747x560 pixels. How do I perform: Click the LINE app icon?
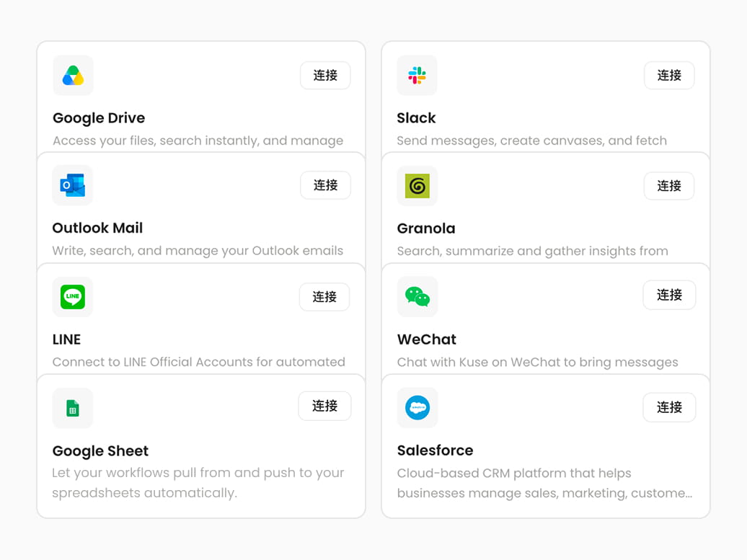(x=72, y=297)
